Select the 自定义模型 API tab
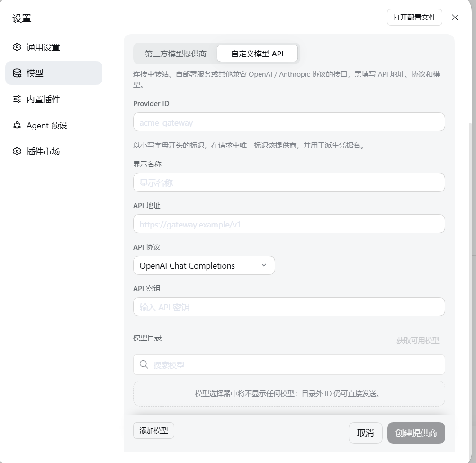This screenshot has width=476, height=463. pos(258,54)
